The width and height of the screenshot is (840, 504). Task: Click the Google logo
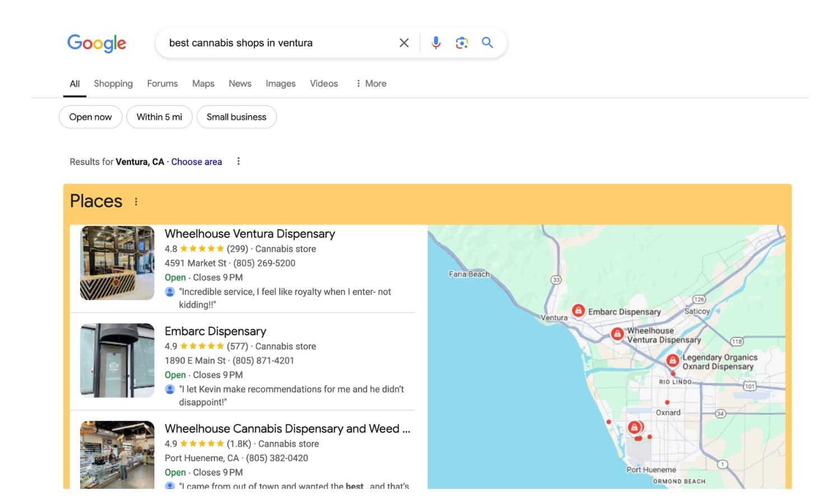[96, 43]
